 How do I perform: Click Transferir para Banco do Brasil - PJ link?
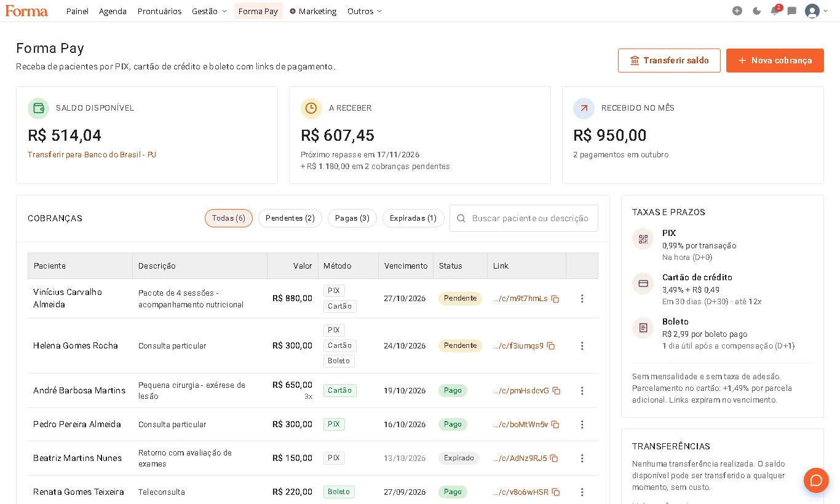click(x=92, y=155)
